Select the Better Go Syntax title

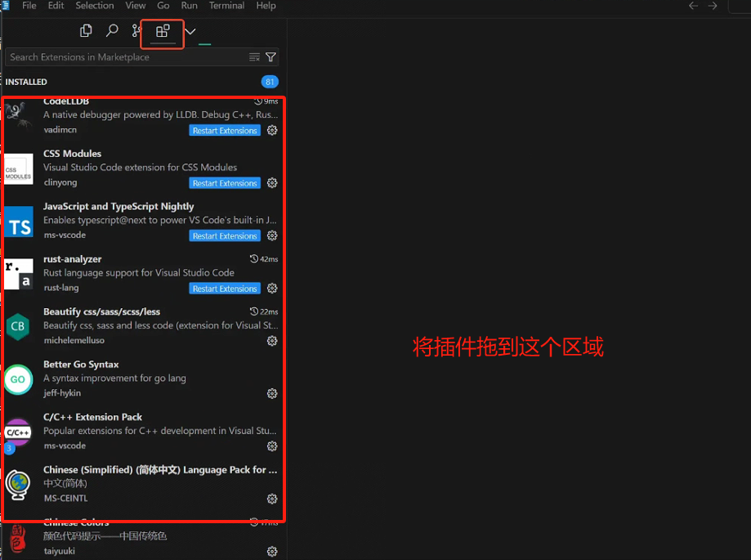coord(81,365)
